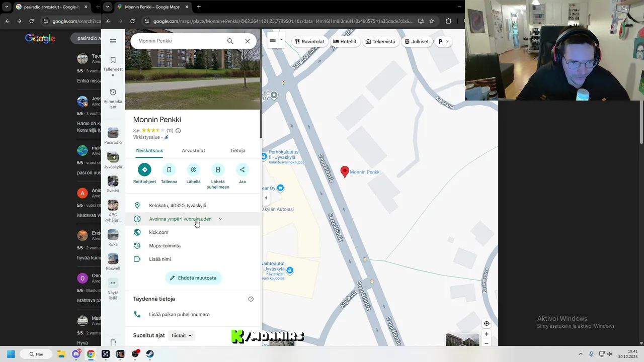Click Maps-toiminta row
644x362 pixels.
[193, 246]
